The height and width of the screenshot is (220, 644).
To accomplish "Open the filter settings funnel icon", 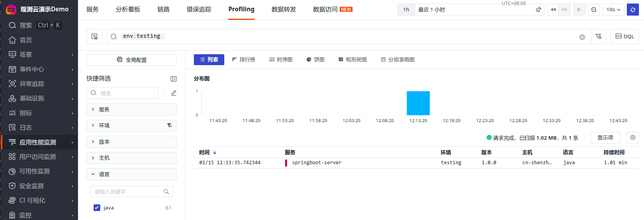I will coord(598,36).
